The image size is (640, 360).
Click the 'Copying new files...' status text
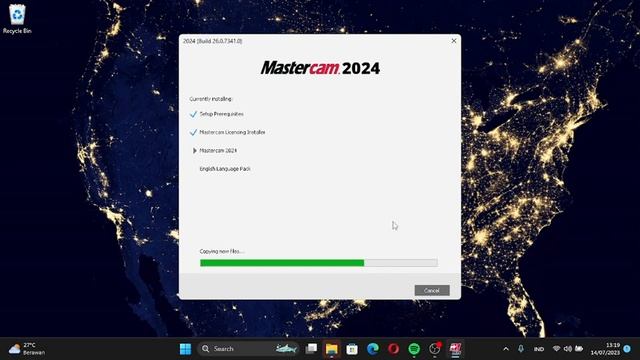(x=222, y=251)
